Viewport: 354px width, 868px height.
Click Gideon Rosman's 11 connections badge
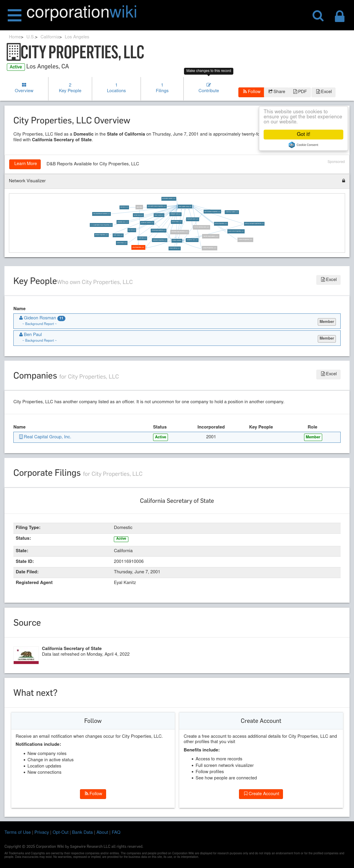pos(61,318)
